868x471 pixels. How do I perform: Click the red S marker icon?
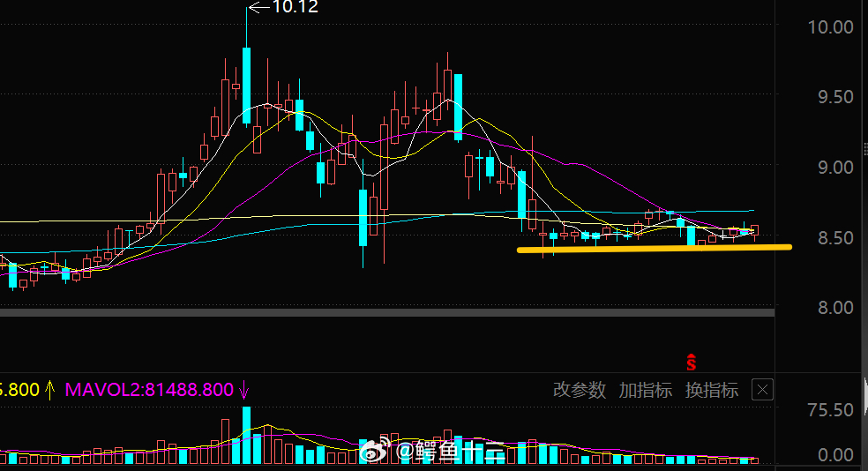691,362
